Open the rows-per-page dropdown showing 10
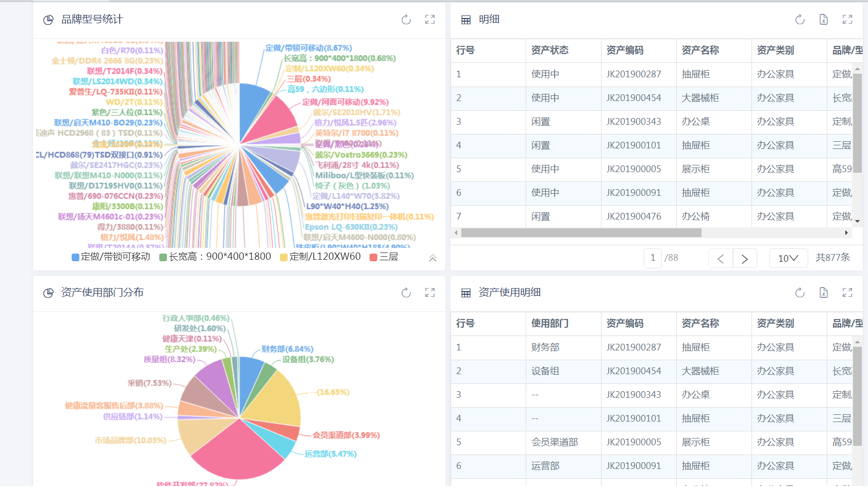Viewport: 868px width, 487px height. pyautogui.click(x=788, y=258)
